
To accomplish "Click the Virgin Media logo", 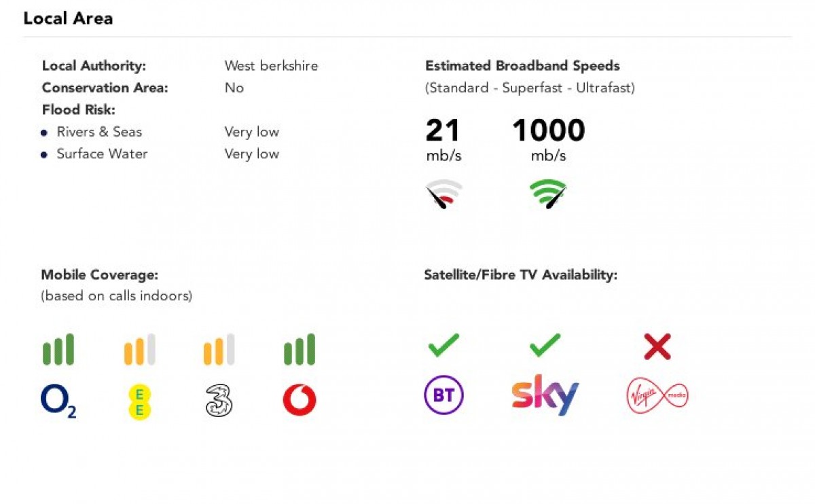I will point(657,395).
